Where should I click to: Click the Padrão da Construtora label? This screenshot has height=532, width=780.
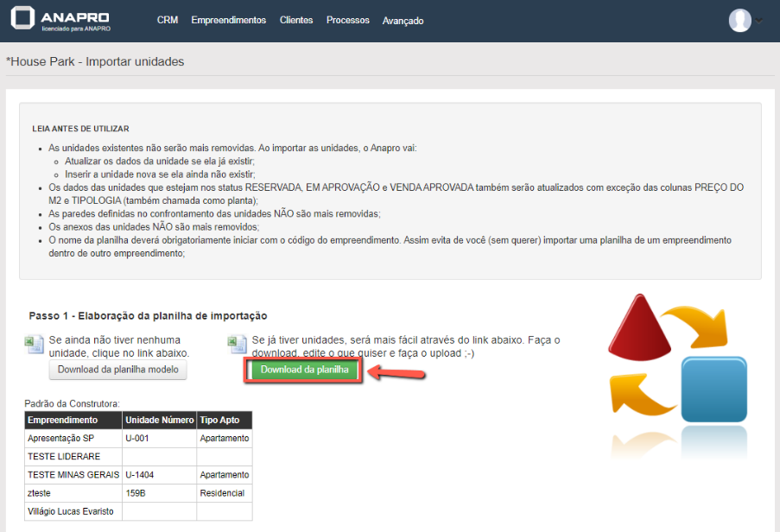point(73,403)
